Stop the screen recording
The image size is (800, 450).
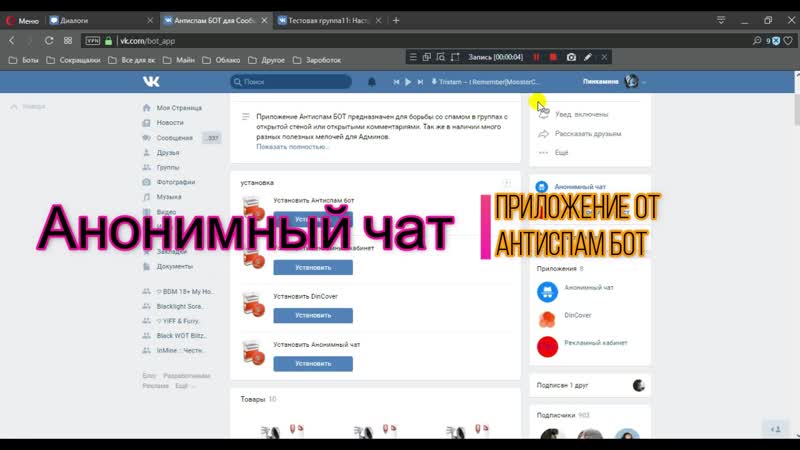[x=553, y=57]
